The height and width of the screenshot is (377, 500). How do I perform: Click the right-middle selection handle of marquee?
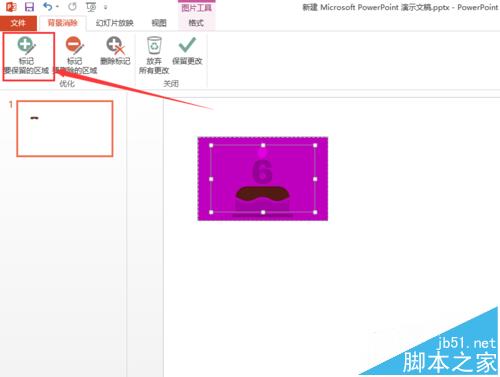[x=315, y=179]
